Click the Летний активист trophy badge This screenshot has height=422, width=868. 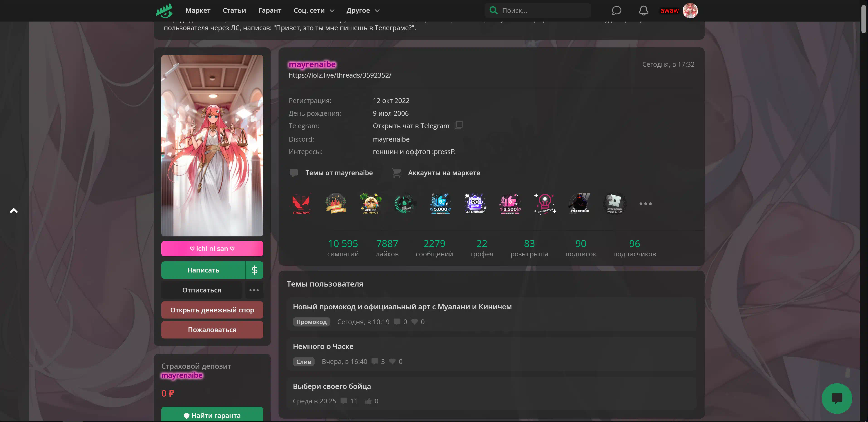[x=370, y=204]
